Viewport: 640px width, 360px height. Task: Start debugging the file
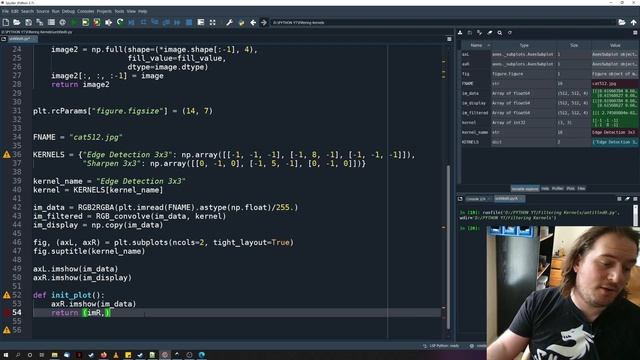[131, 22]
